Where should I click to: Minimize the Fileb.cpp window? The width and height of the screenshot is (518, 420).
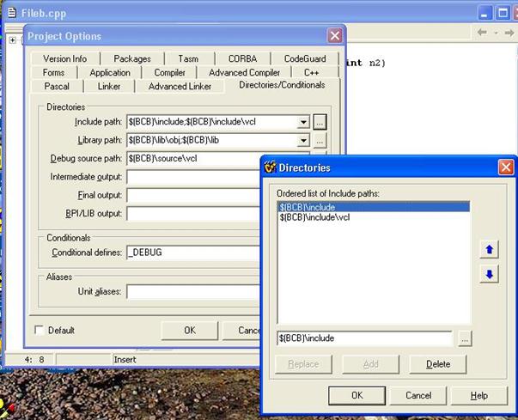tap(484, 14)
